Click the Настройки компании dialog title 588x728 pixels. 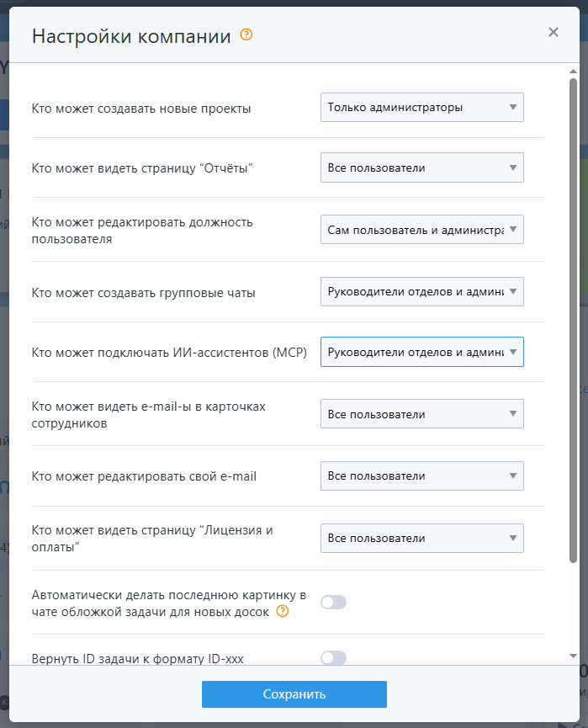click(131, 35)
